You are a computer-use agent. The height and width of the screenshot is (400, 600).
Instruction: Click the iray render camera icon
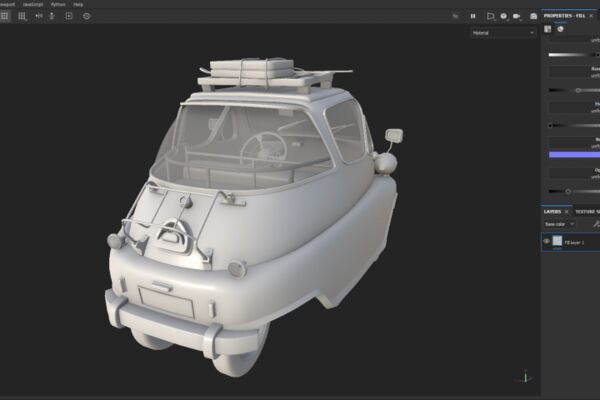[x=533, y=16]
